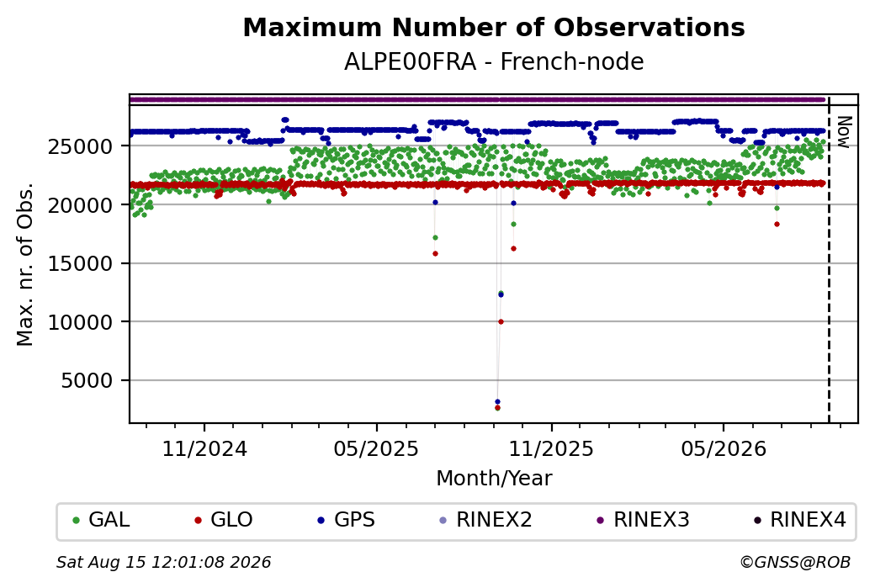
Task: Click the red GLO legend marker dot
Action: pyautogui.click(x=198, y=521)
